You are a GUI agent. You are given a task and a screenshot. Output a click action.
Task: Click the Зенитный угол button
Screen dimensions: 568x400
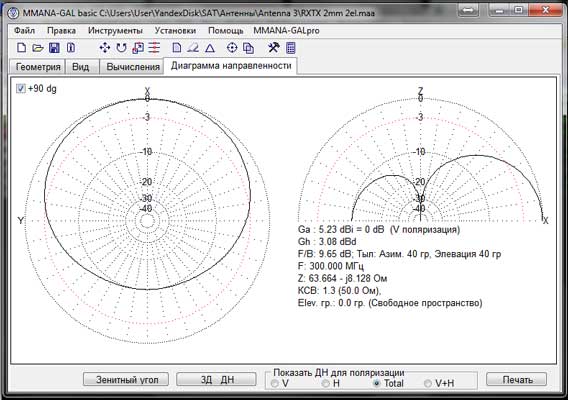click(x=126, y=379)
